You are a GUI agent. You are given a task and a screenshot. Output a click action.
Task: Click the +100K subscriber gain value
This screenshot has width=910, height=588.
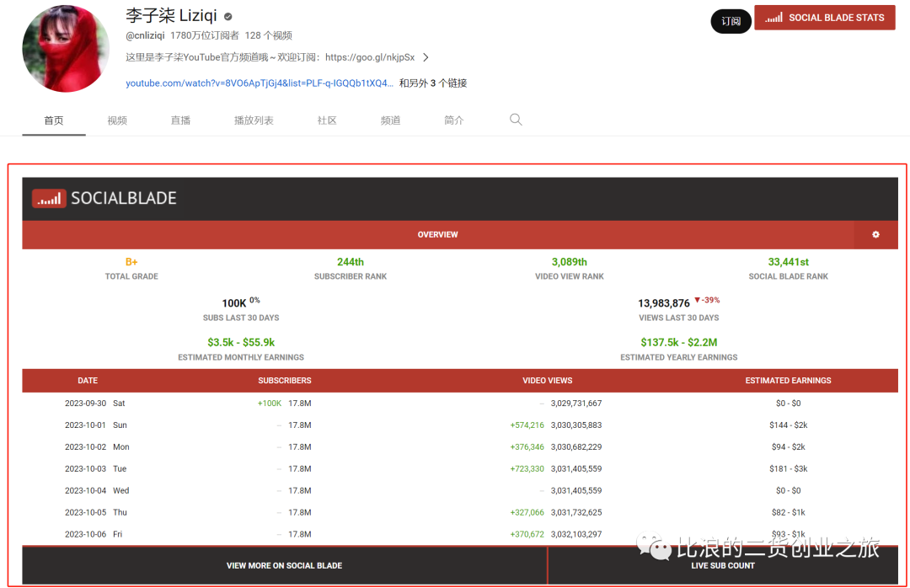(270, 404)
